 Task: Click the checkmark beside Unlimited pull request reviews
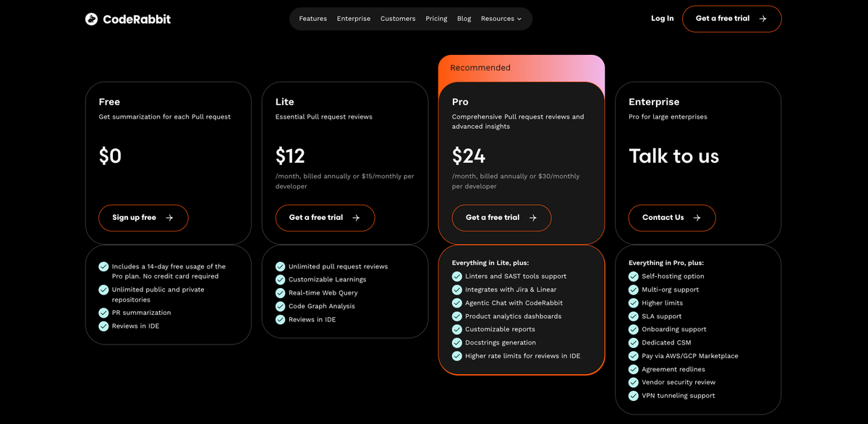point(280,266)
